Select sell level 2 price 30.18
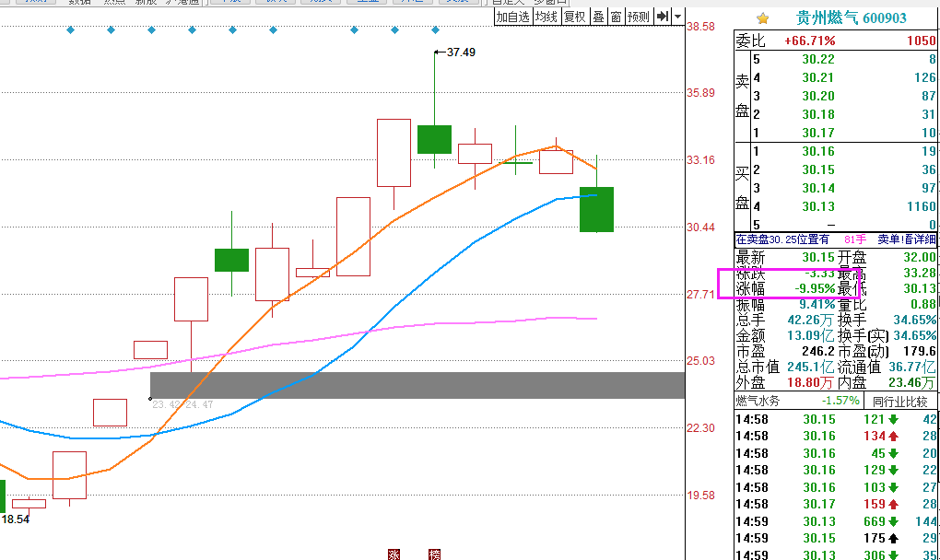Screen dimensions: 940x560 818,114
